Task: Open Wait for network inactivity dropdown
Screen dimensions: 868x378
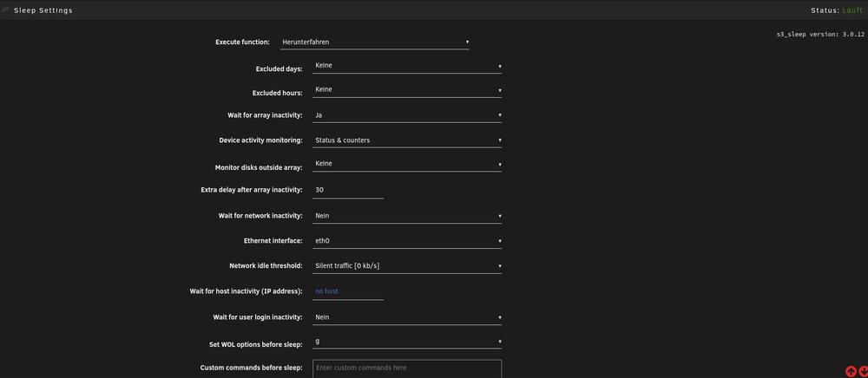Action: tap(407, 216)
